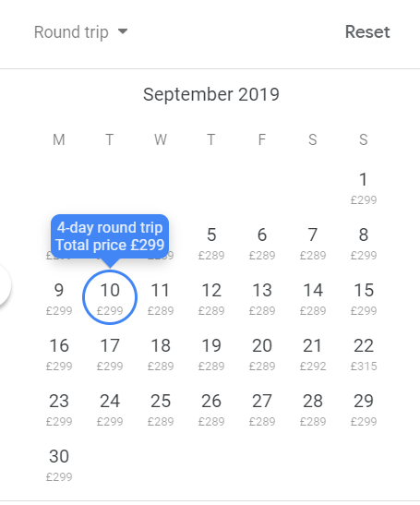The height and width of the screenshot is (505, 420).
Task: Open the Round trip dropdown
Action: click(x=81, y=32)
